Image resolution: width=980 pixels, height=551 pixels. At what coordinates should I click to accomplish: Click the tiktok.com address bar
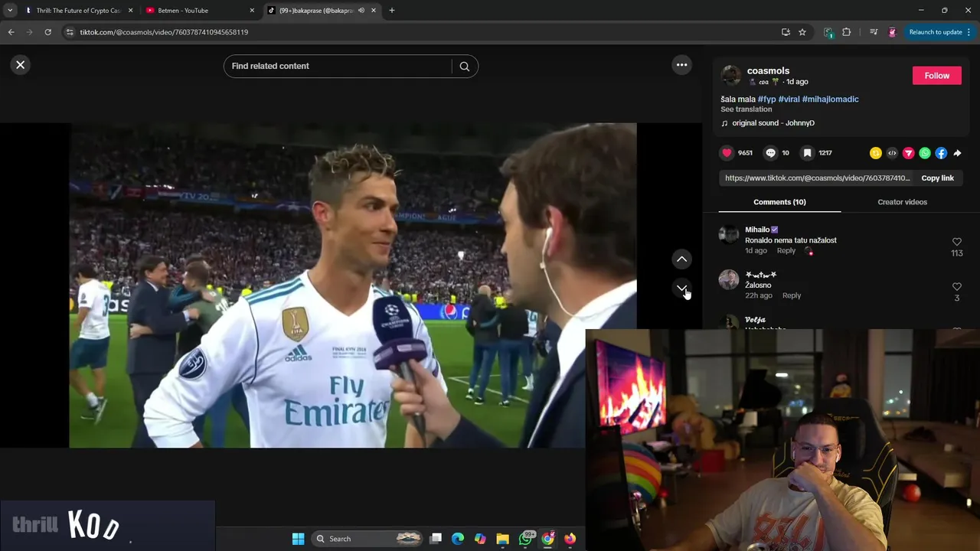click(421, 32)
